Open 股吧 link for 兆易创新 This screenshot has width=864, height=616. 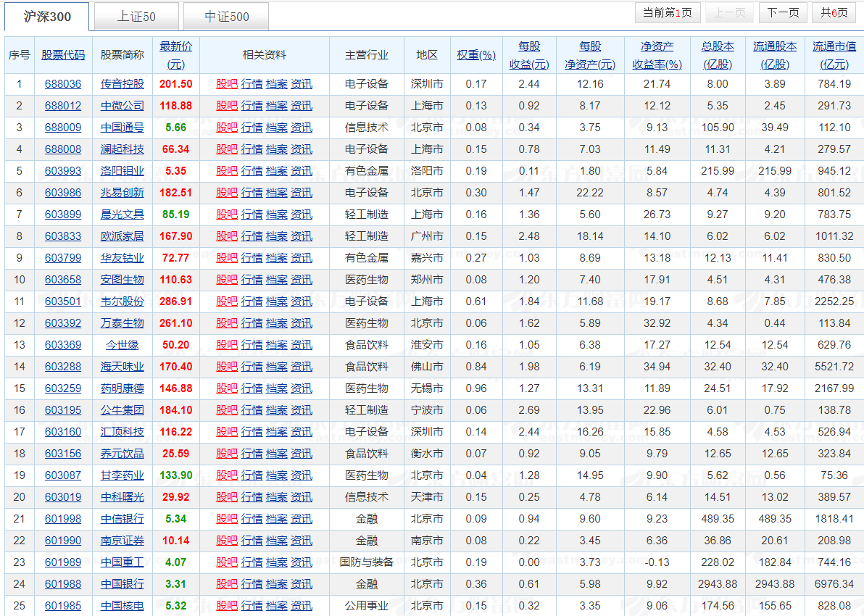[226, 192]
